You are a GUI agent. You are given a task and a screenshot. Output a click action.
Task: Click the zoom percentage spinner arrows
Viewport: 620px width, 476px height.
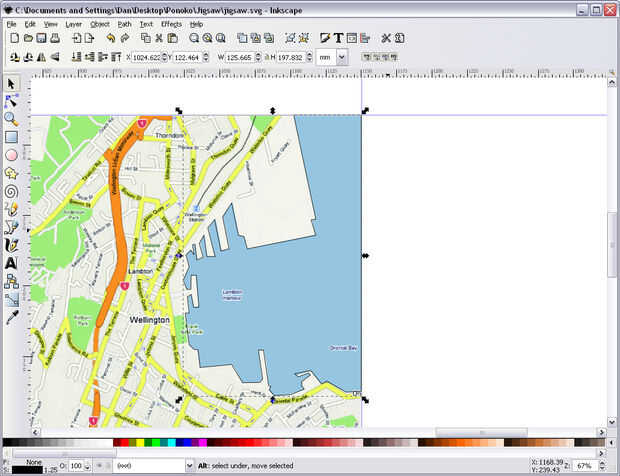[x=602, y=465]
